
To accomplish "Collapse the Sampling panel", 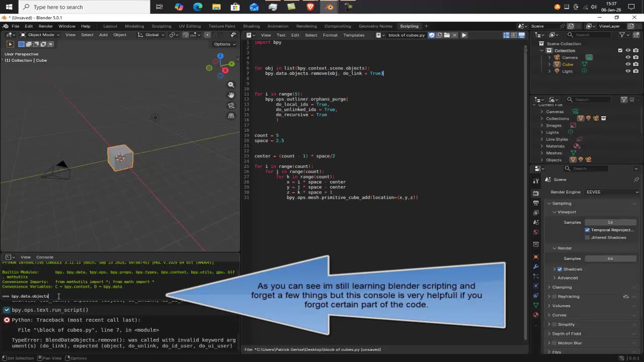I will coord(561,203).
